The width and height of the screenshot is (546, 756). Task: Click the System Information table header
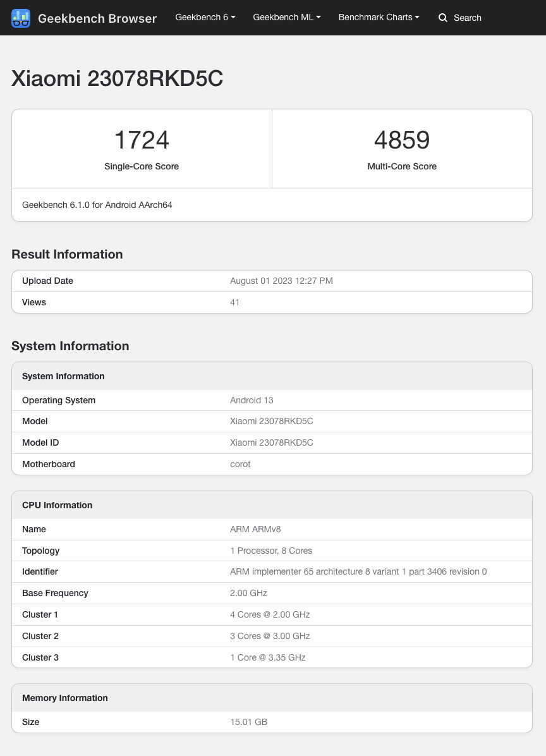click(272, 376)
